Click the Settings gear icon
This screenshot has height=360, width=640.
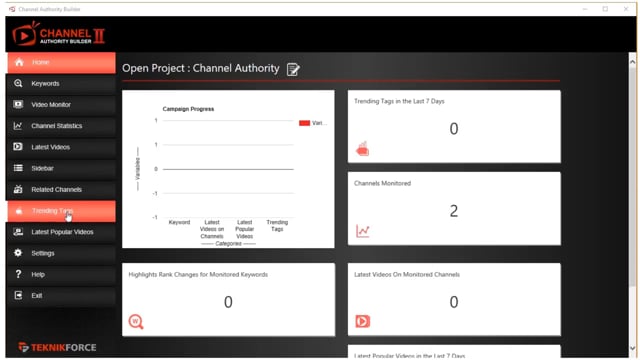(18, 253)
